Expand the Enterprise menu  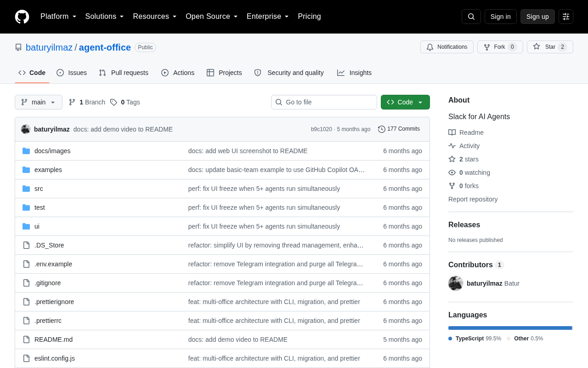click(x=268, y=17)
